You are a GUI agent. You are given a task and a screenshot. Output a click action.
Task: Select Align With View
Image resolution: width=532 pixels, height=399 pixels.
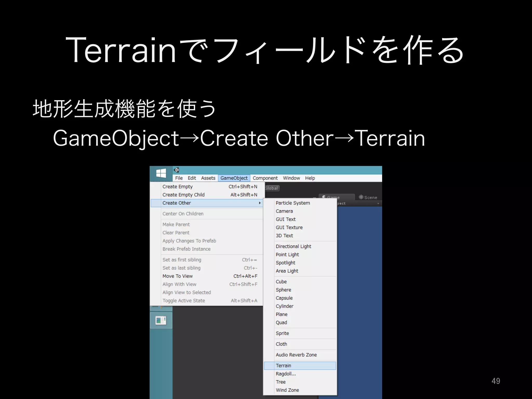(x=207, y=284)
